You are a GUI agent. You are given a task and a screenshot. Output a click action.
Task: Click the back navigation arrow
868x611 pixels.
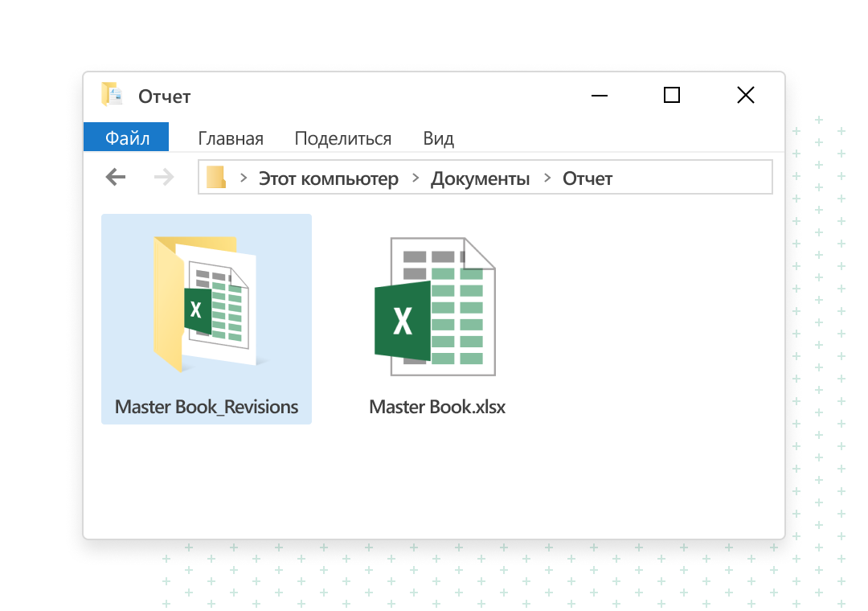coord(116,177)
